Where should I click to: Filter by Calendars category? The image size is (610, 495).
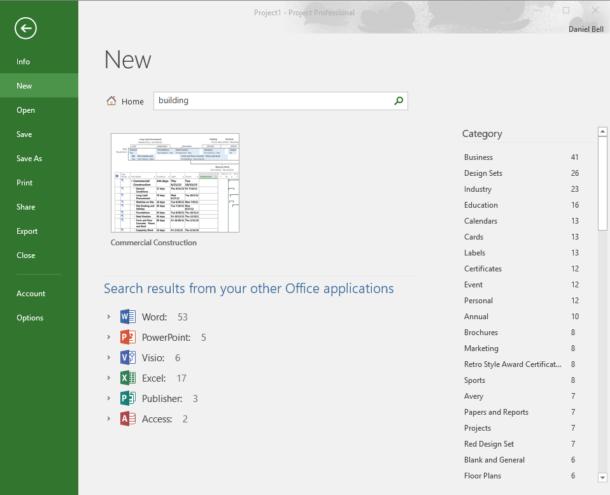(521, 221)
